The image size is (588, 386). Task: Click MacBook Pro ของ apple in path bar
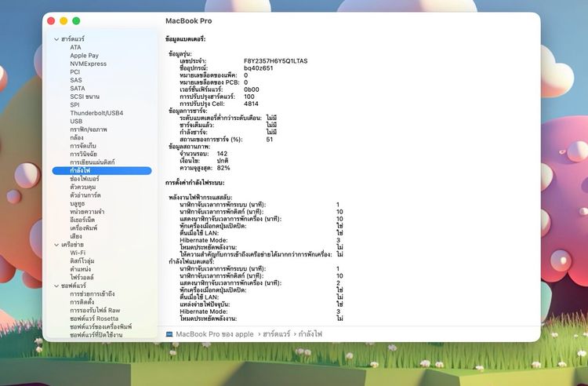click(x=215, y=334)
